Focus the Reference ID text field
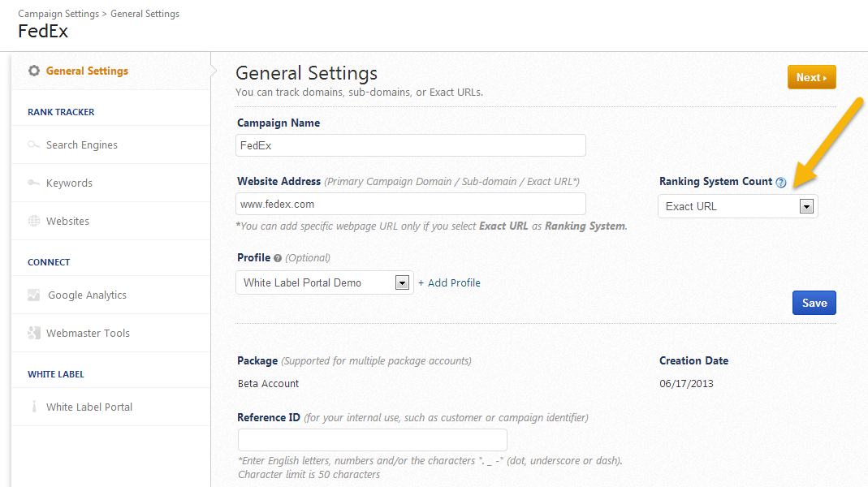The height and width of the screenshot is (487, 868). point(373,440)
